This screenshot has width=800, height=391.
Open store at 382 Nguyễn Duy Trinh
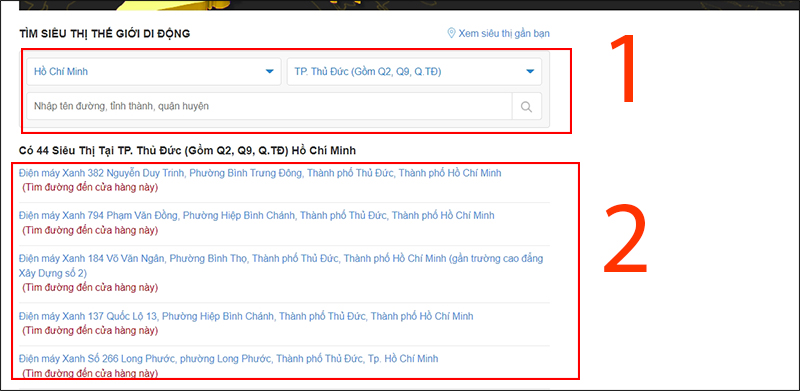pos(260,173)
